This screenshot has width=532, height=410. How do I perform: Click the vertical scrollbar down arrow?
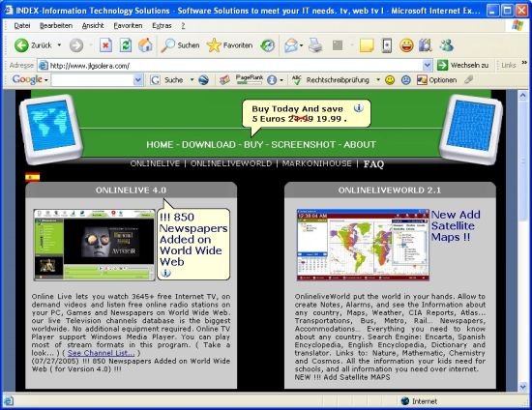point(522,386)
